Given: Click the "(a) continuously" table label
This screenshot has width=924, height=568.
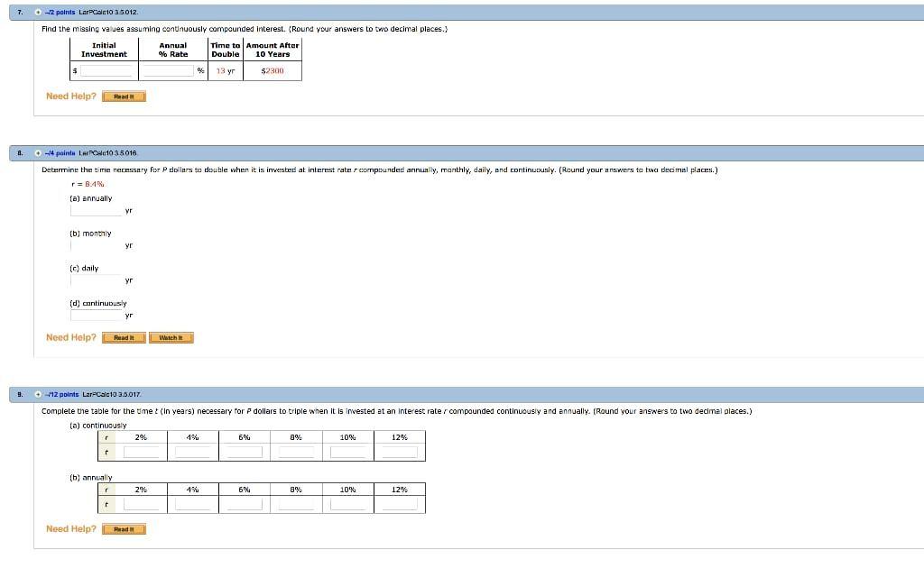Looking at the screenshot, I should pyautogui.click(x=98, y=426).
